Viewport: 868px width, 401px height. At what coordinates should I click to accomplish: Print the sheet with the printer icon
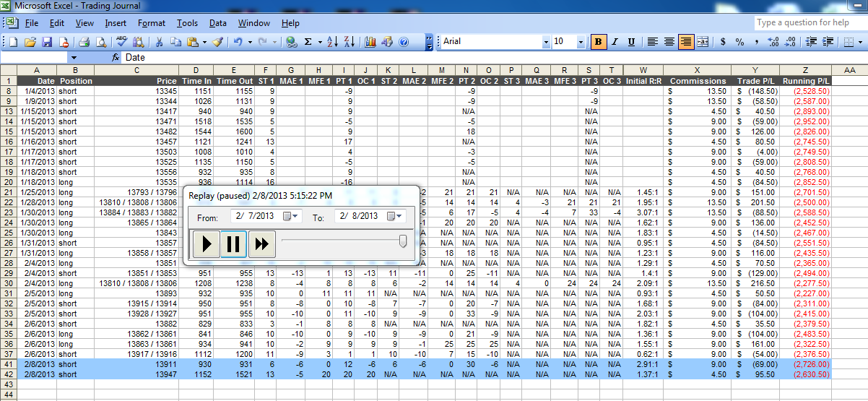(x=84, y=42)
